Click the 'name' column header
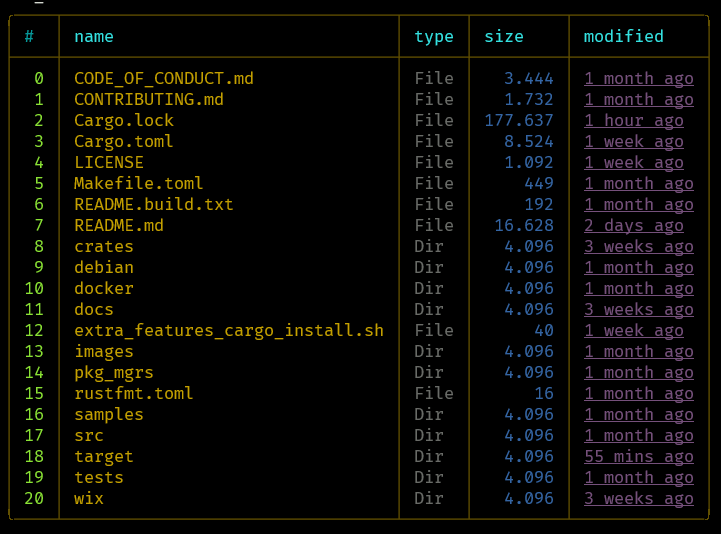721x534 pixels. click(94, 36)
